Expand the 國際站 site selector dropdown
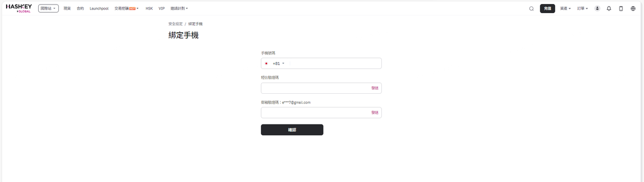 [x=48, y=9]
